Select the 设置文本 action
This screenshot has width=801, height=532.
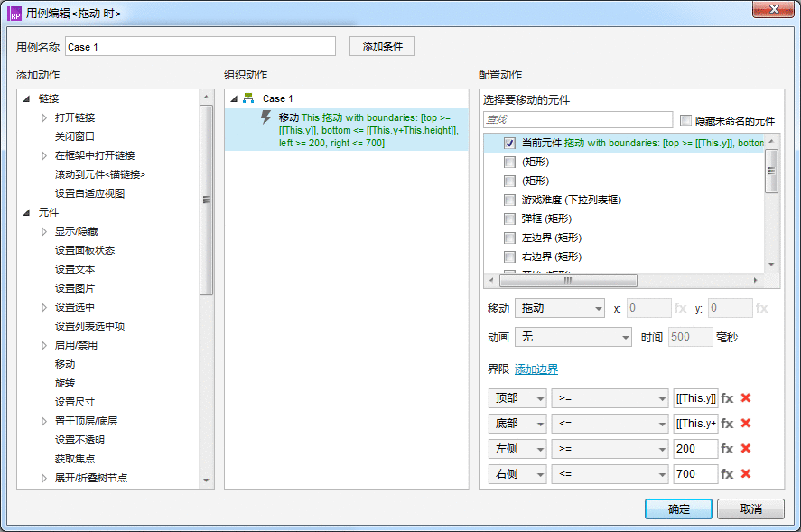(x=75, y=269)
